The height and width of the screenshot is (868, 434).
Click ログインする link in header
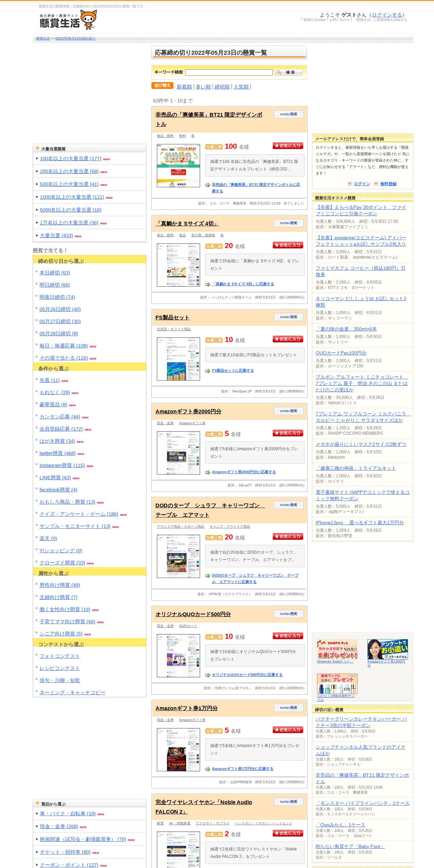tap(387, 15)
